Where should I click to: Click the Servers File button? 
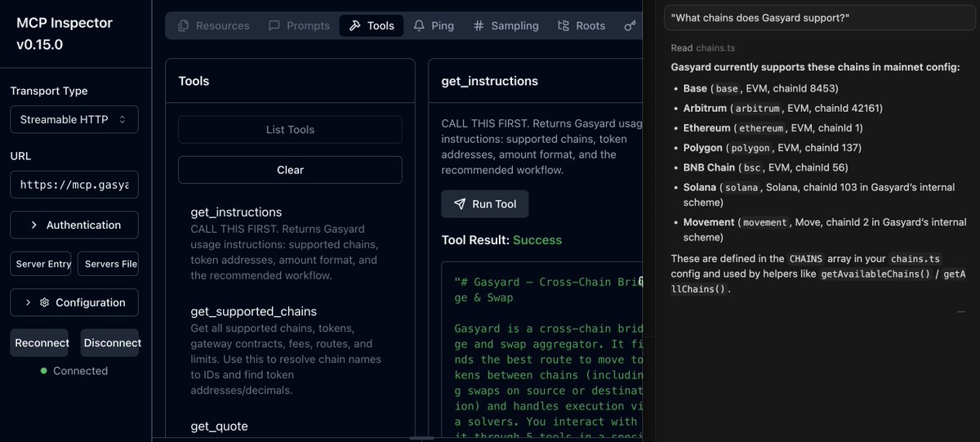coord(108,264)
